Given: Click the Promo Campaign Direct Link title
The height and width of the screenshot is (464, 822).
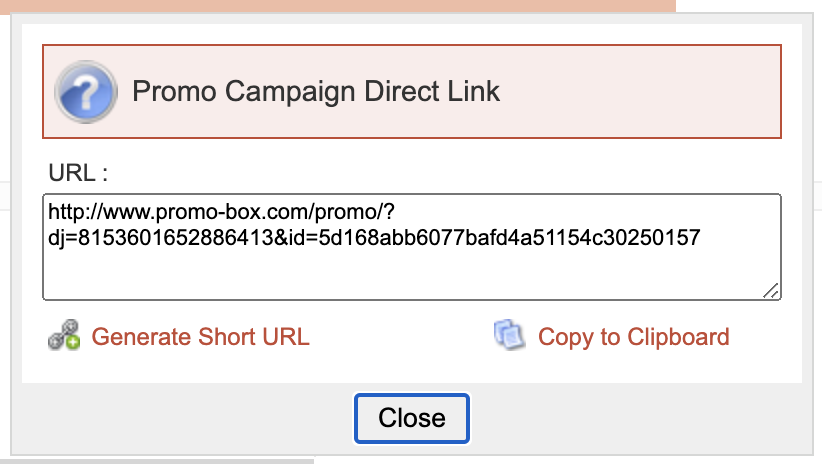Looking at the screenshot, I should (316, 92).
